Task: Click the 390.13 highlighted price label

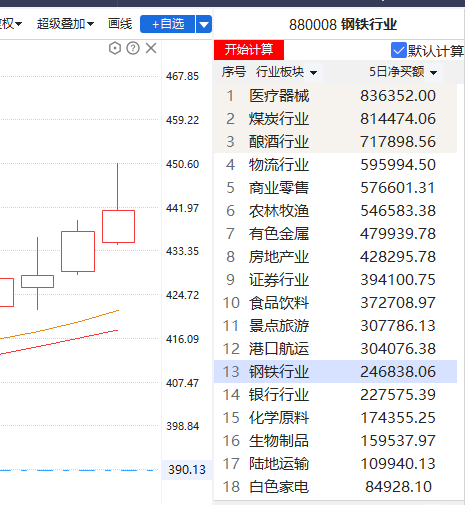Action: [187, 470]
